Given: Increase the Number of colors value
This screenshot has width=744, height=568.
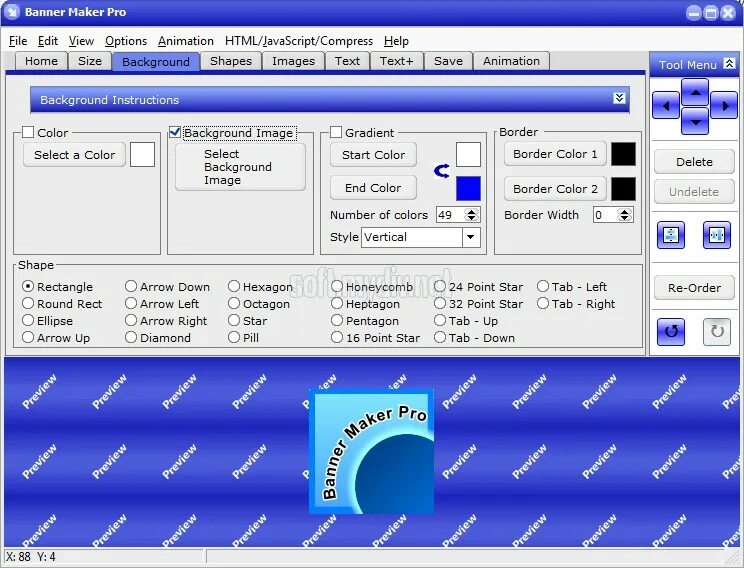Looking at the screenshot, I should pyautogui.click(x=471, y=211).
